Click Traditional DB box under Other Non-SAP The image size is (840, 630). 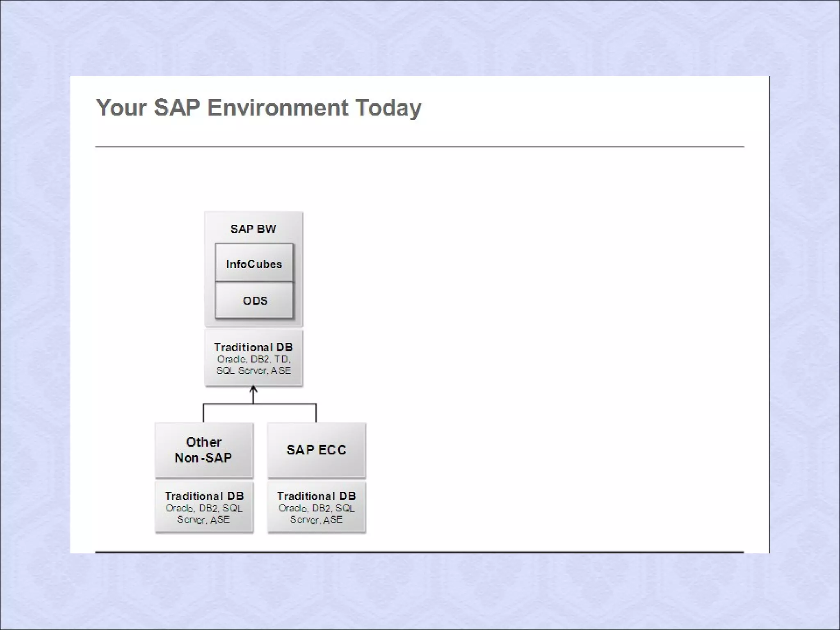click(204, 507)
